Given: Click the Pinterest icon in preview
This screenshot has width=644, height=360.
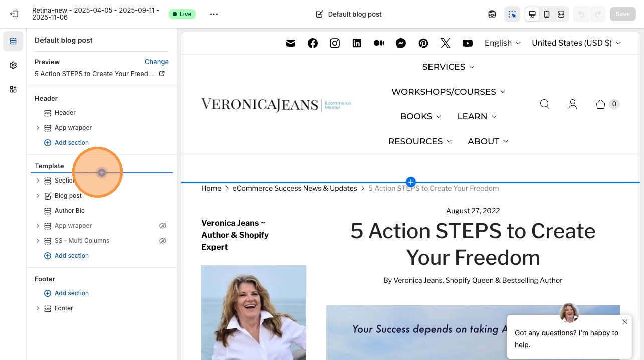Looking at the screenshot, I should pos(423,43).
